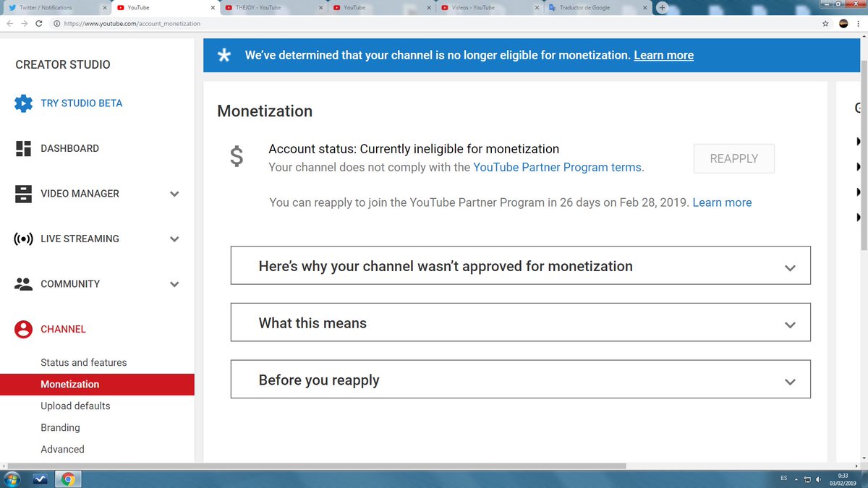Open the Windows Start menu orb
Viewport: 868px width, 488px height.
point(12,479)
